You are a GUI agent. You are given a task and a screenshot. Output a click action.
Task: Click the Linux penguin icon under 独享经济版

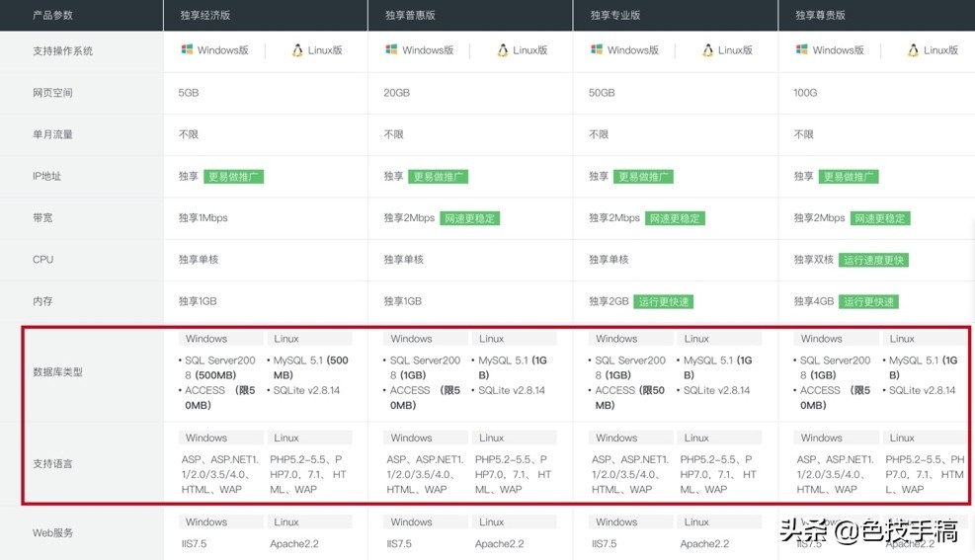tap(297, 50)
